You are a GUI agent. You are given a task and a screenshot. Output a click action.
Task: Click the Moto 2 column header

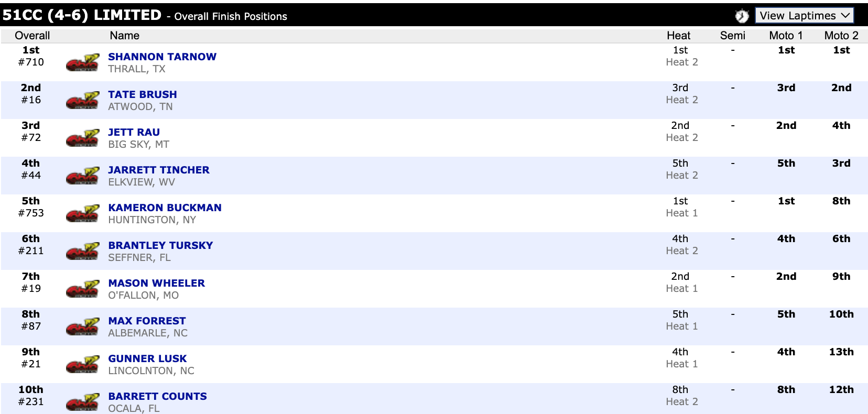pyautogui.click(x=841, y=36)
